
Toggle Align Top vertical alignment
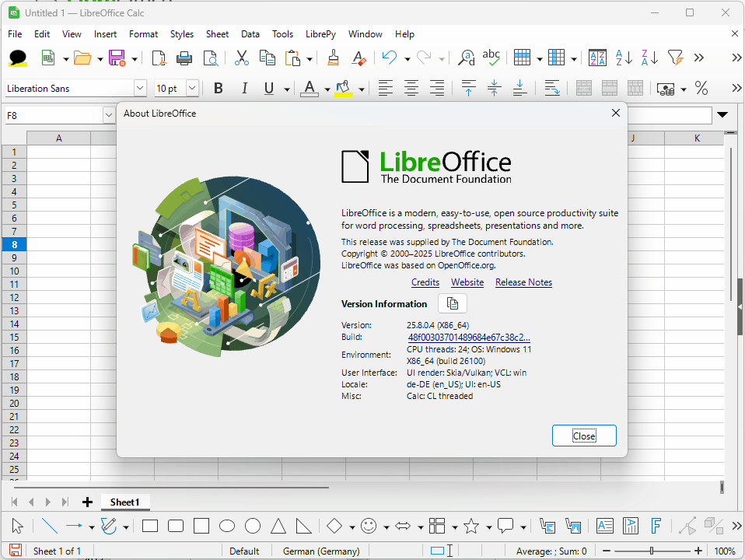point(468,89)
